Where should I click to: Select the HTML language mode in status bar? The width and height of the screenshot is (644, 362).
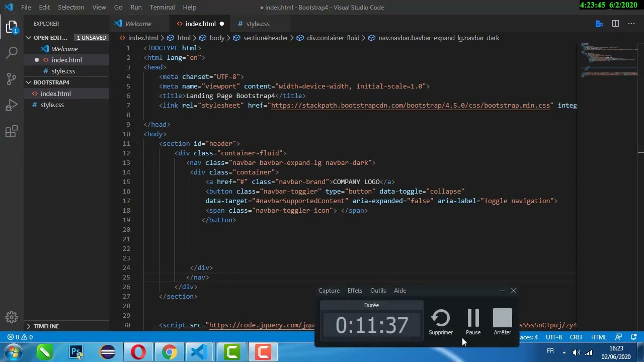(599, 337)
